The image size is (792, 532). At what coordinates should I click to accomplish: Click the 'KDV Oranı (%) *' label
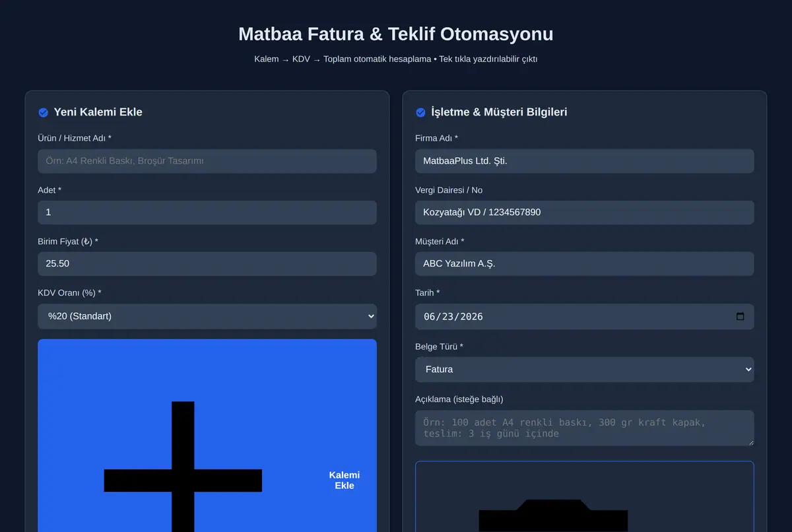69,293
